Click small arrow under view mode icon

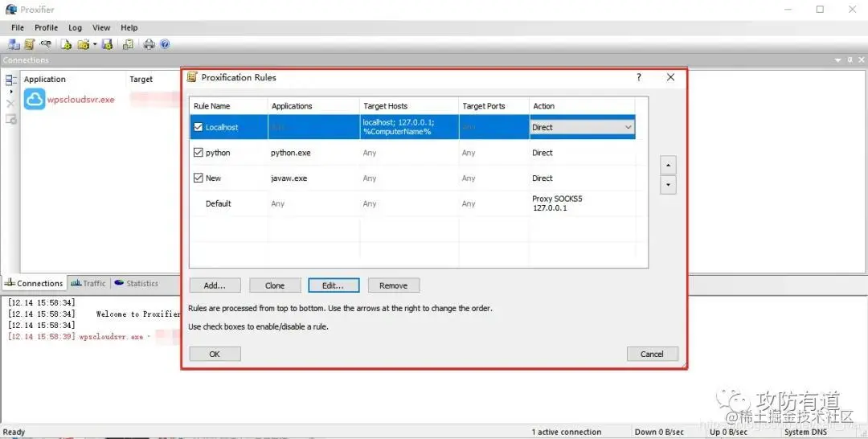(11, 92)
